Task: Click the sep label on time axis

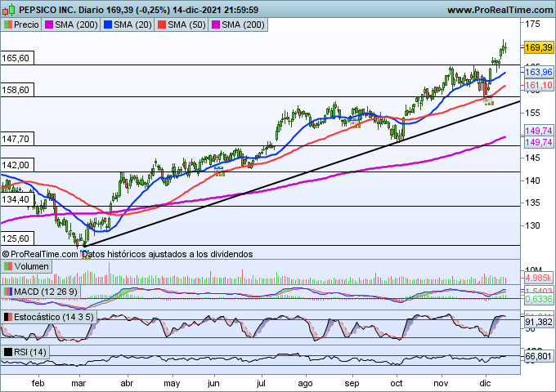Action: tap(352, 384)
